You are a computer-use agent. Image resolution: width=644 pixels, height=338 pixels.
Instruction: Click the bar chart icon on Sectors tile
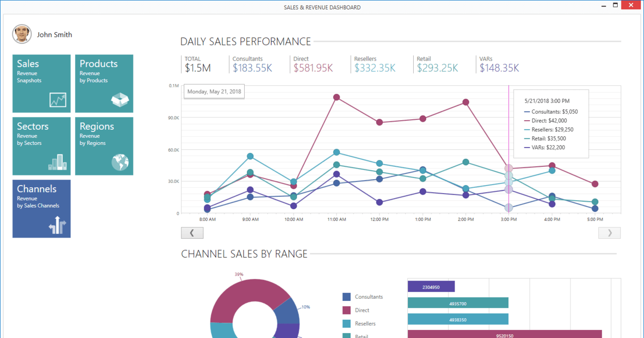57,162
